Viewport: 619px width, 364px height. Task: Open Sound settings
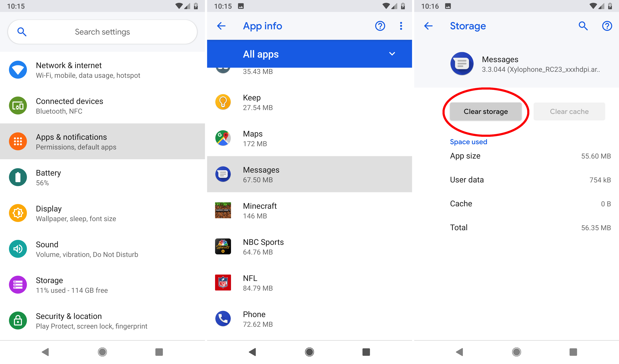[102, 249]
